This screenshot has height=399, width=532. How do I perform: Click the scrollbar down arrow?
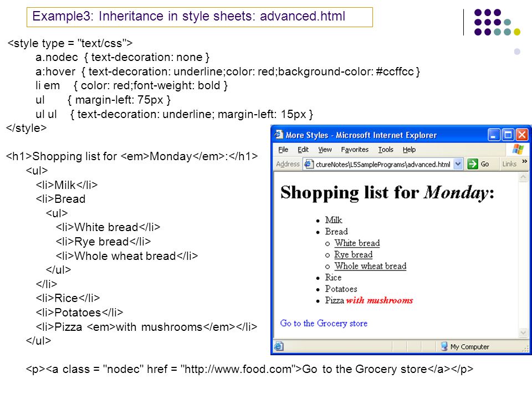coord(523,333)
